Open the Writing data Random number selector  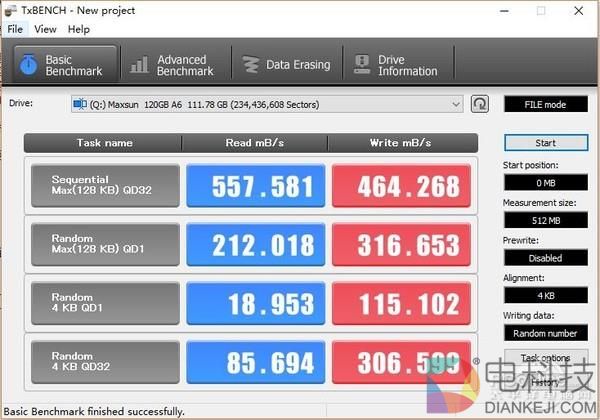(545, 333)
